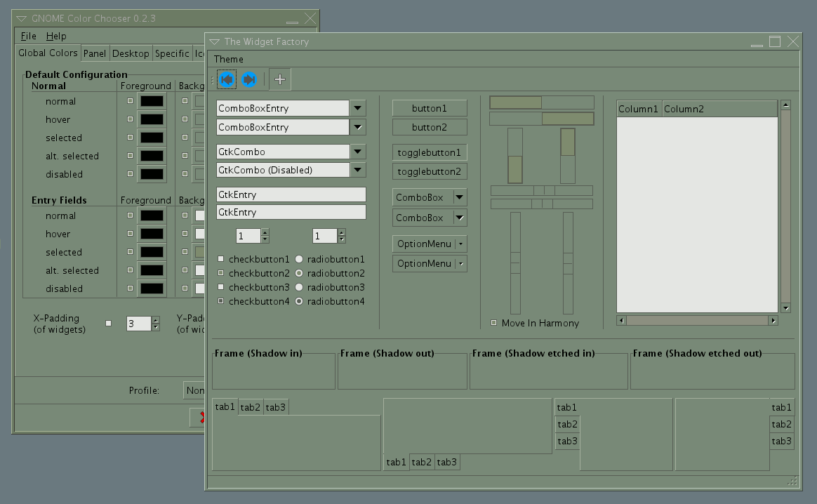Screen dimensions: 817x504
Task: Click Column1 header
Action: click(639, 108)
